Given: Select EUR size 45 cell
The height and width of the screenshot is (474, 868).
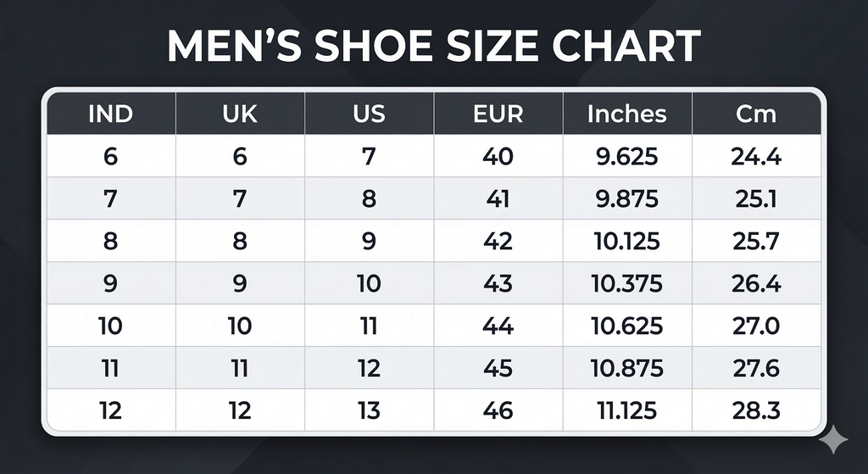Looking at the screenshot, I should coord(498,369).
